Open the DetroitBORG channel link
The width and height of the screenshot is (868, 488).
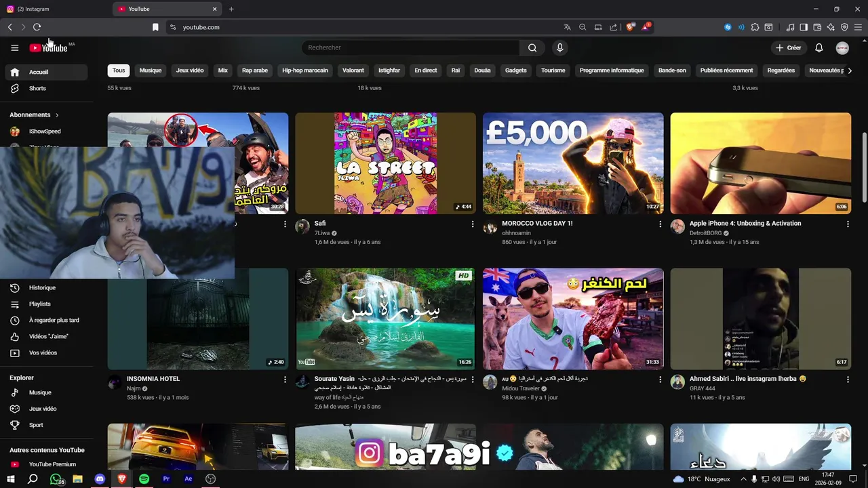(705, 233)
